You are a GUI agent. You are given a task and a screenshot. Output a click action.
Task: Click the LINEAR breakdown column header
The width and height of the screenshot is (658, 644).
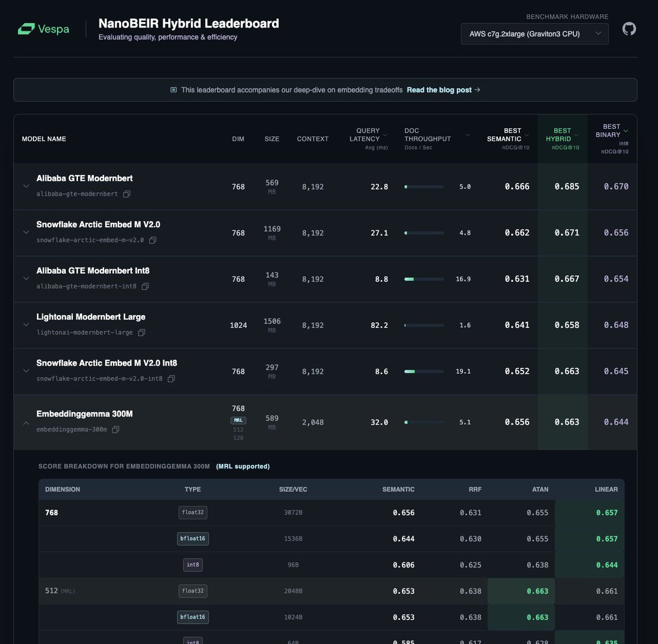click(606, 489)
